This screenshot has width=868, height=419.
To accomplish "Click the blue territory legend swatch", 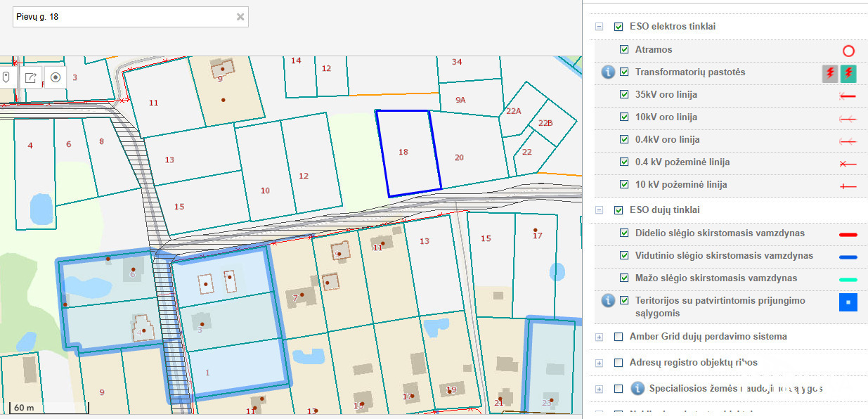I will pos(848,302).
